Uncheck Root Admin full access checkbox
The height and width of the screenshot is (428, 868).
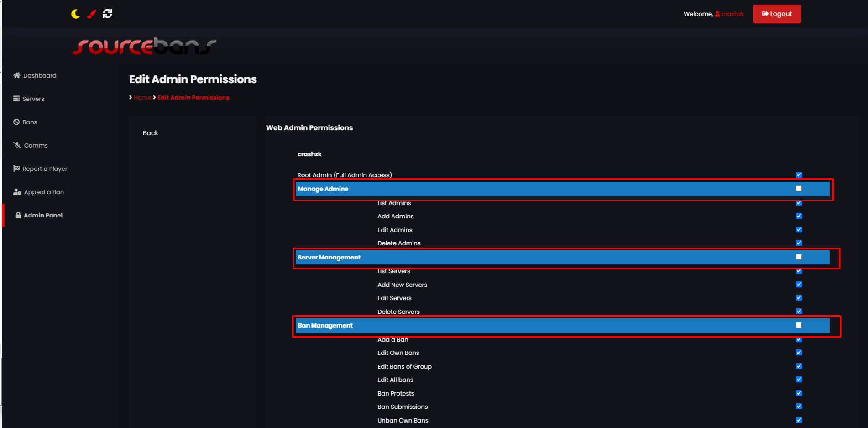(x=799, y=174)
